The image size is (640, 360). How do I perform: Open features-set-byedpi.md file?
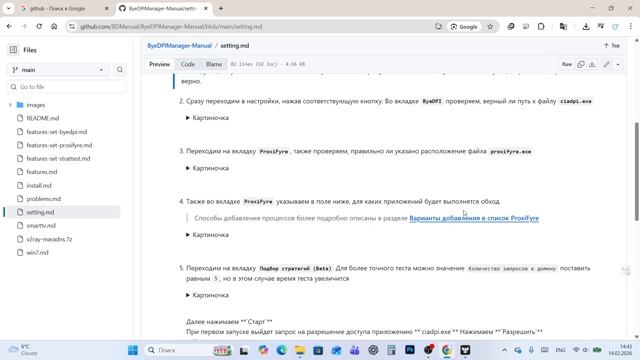(x=56, y=132)
